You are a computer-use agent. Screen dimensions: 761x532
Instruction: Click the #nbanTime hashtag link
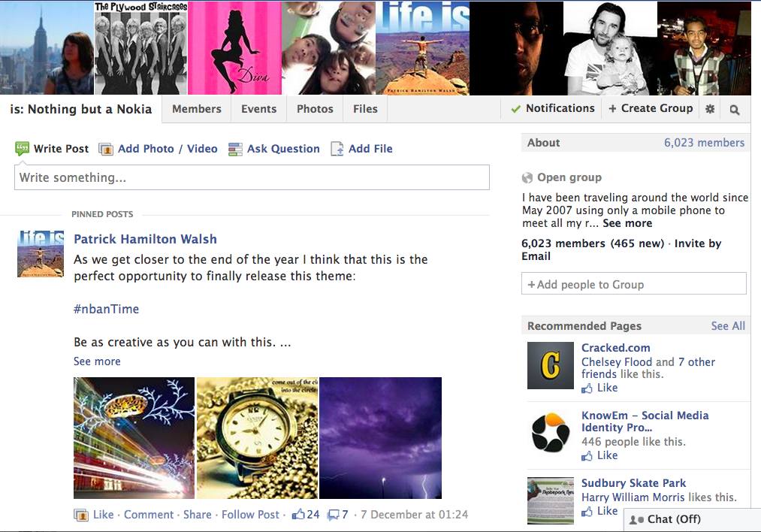click(x=106, y=309)
